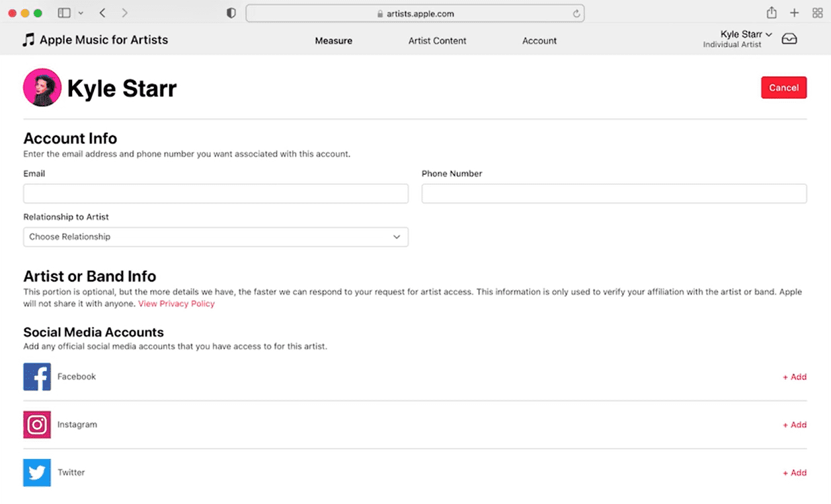Click the artists.apple.com address bar

(415, 13)
